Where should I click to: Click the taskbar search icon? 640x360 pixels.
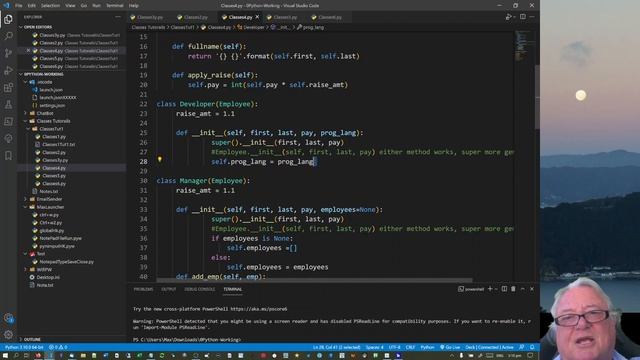click(16, 356)
